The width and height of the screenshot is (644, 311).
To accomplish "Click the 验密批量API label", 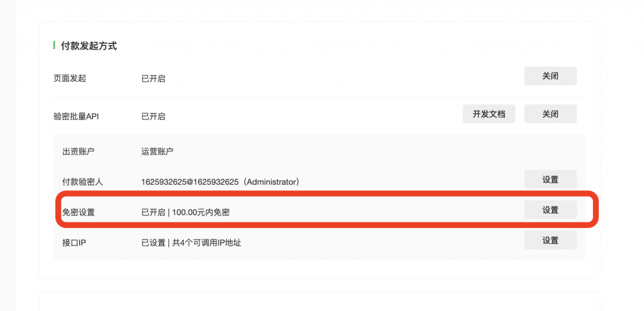I will pos(76,116).
